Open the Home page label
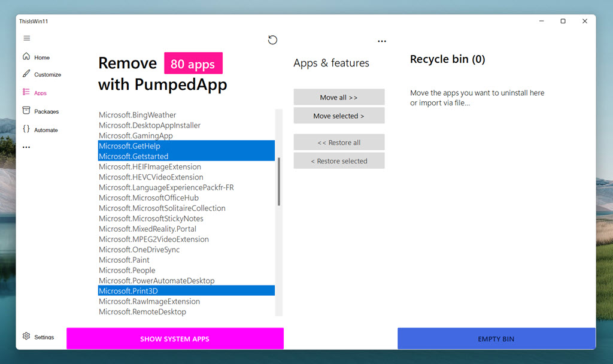 coord(42,57)
